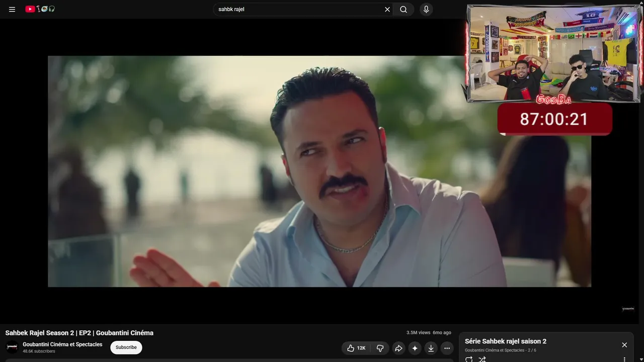
Task: Click the webcam overlay thumbnail
Action: 553,54
